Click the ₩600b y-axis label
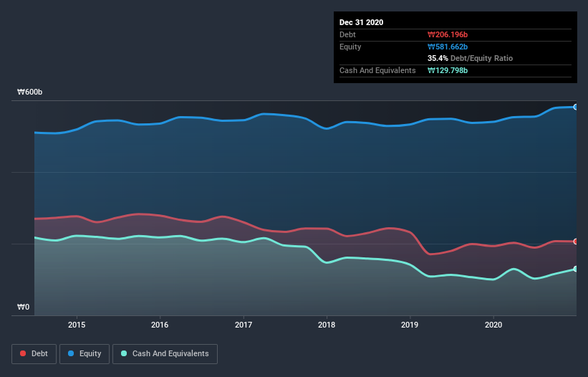 [29, 92]
